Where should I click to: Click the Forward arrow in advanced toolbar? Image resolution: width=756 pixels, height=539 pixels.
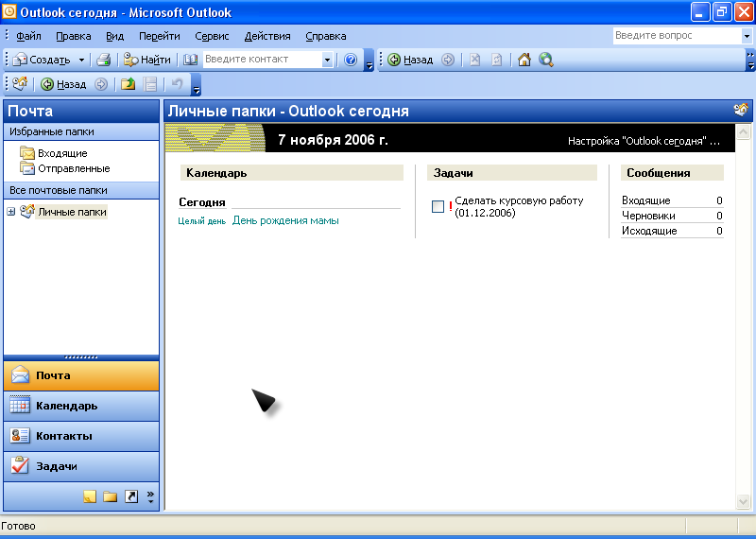101,84
